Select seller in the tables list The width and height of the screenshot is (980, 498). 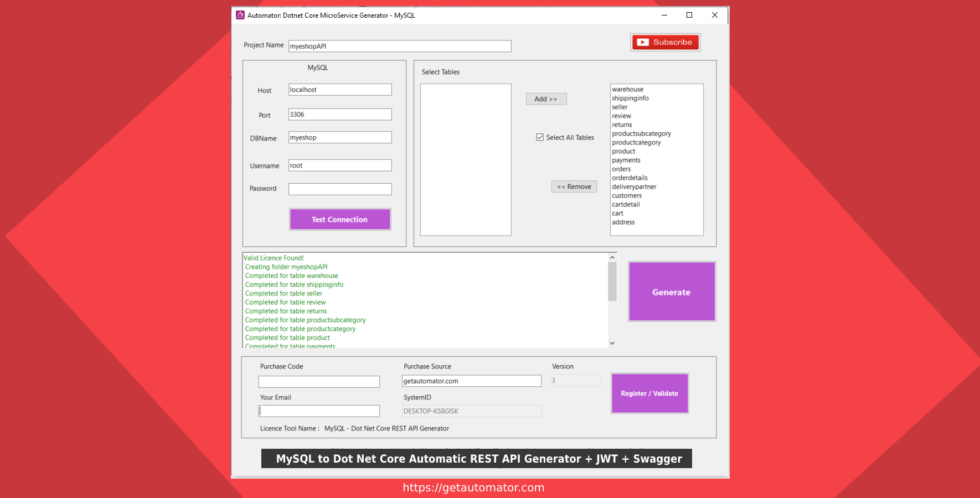pos(620,107)
